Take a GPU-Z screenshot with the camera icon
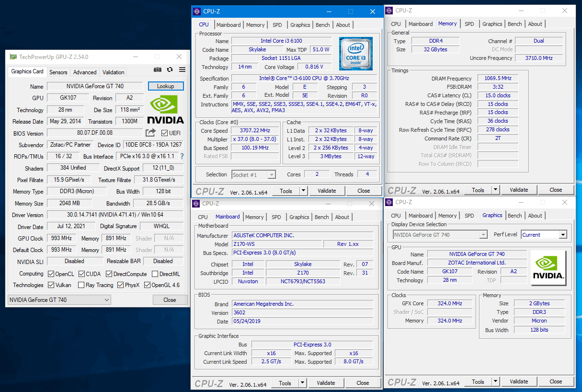The width and height of the screenshot is (582, 392). pyautogui.click(x=157, y=69)
